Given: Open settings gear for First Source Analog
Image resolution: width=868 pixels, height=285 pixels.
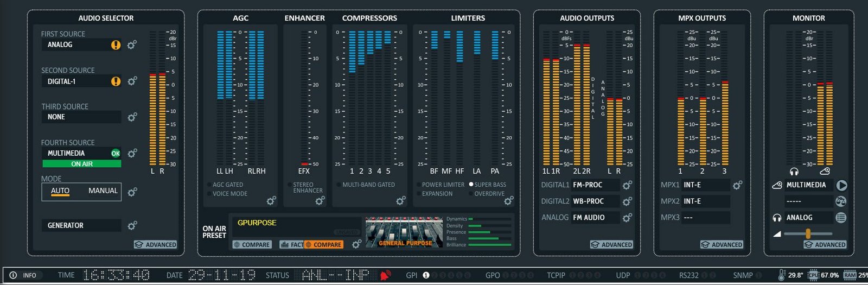Looking at the screenshot, I should point(132,45).
